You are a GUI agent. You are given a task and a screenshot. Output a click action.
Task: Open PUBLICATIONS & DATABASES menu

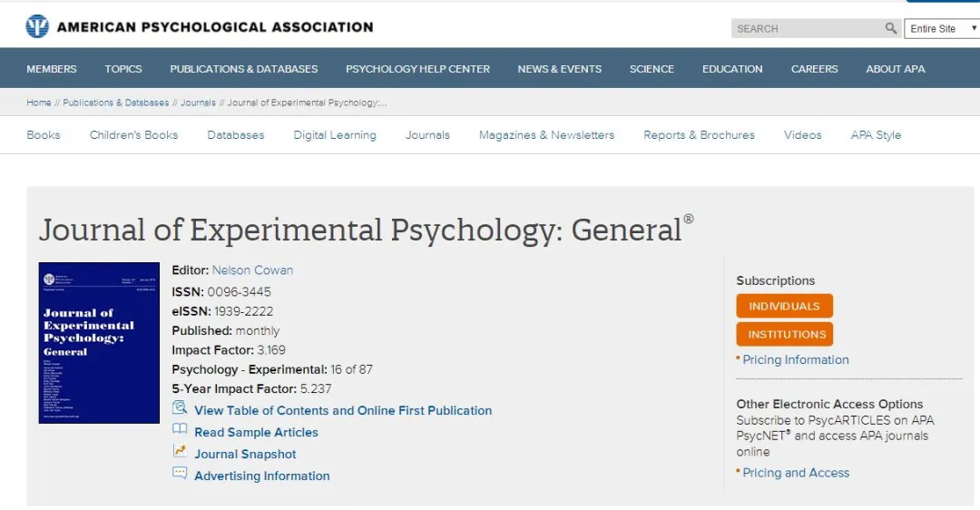tap(244, 69)
